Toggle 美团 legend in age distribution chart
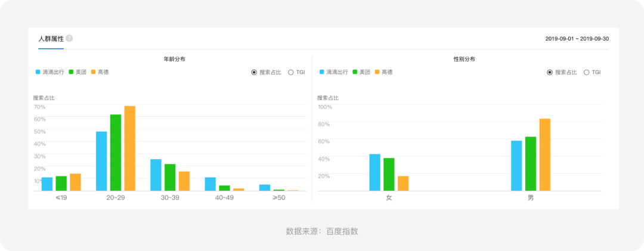Screen dimensions: 644x251 coord(78,72)
